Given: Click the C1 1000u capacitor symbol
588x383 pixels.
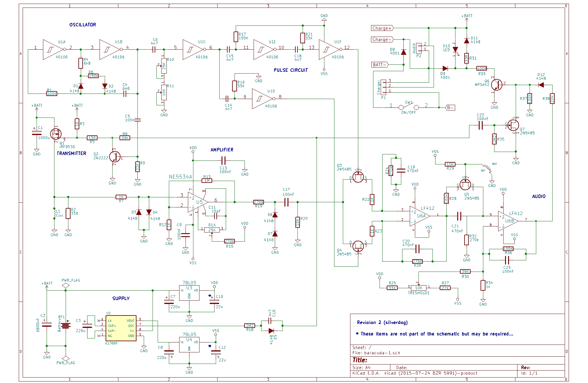Looking at the screenshot, I should (37, 133).
